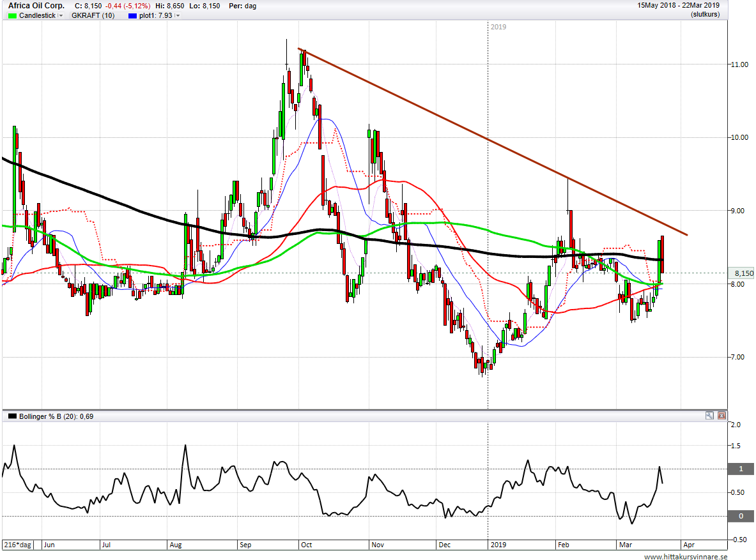
Task: Click the black Bollinger %B color swatch
Action: [13, 416]
